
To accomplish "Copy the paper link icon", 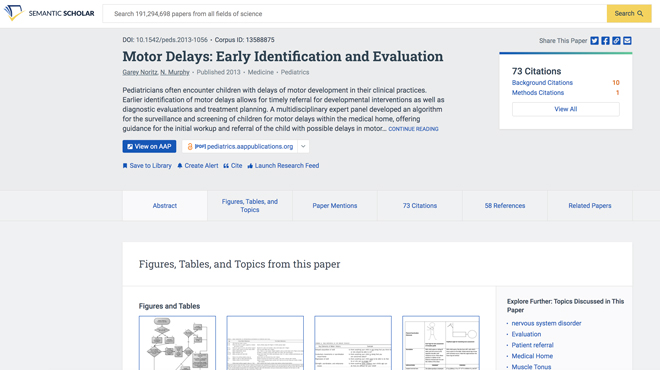I will tap(616, 40).
